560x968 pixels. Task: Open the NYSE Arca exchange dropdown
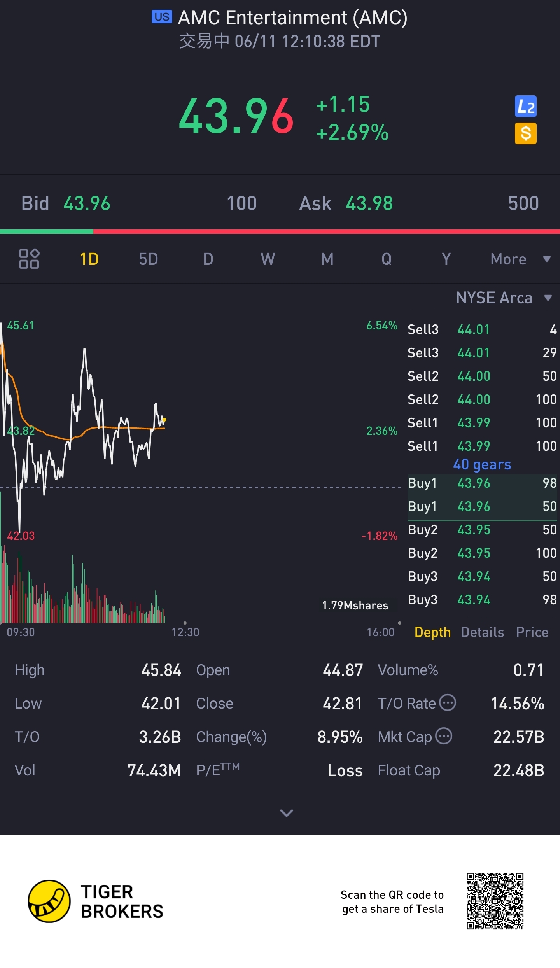click(x=504, y=298)
